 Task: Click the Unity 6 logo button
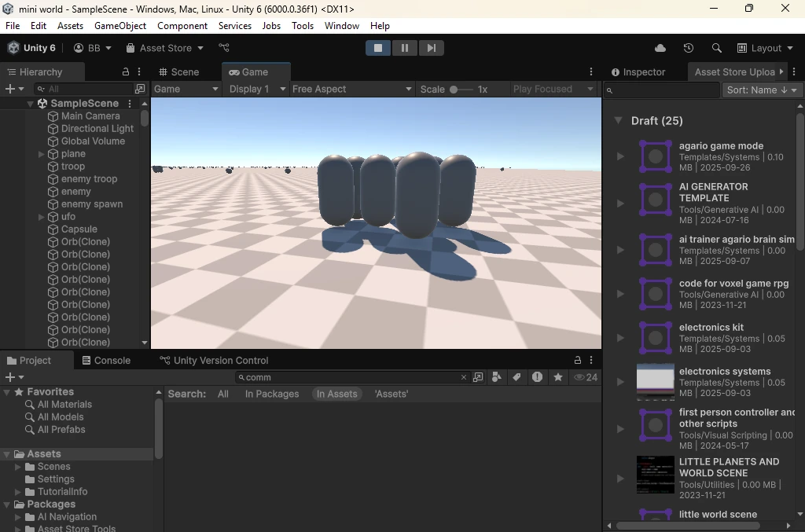31,48
